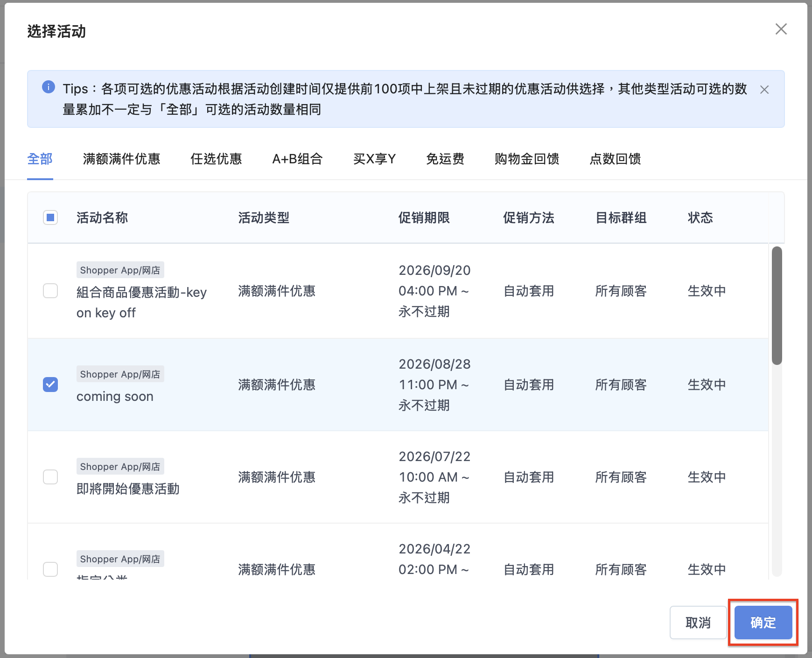Close the 选择活动 dialog with the X
Screen dimensions: 812x658
(x=781, y=29)
